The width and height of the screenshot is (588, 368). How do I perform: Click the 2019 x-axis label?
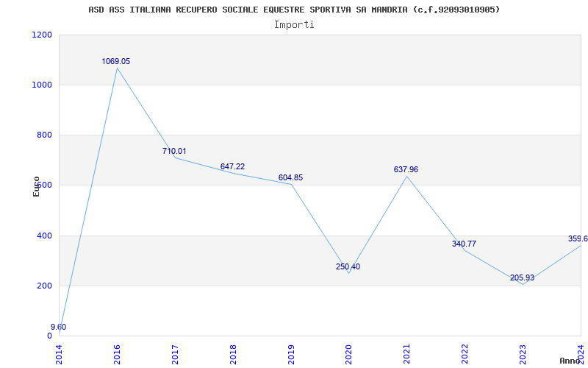[291, 355]
